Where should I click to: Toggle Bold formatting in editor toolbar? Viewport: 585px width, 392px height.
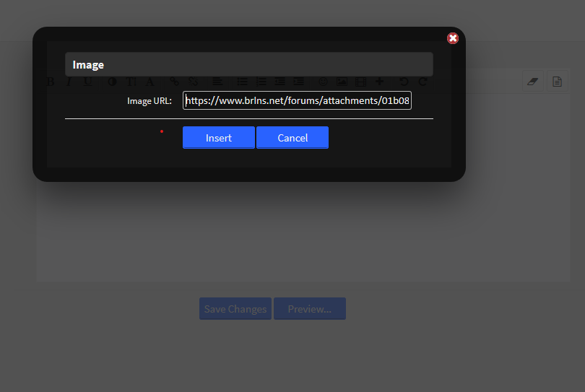(x=51, y=82)
